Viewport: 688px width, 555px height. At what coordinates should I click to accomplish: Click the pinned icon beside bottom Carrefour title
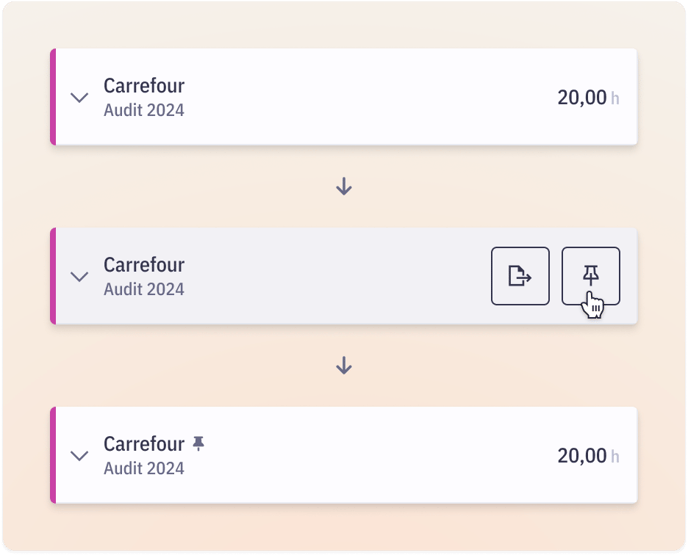tap(198, 444)
